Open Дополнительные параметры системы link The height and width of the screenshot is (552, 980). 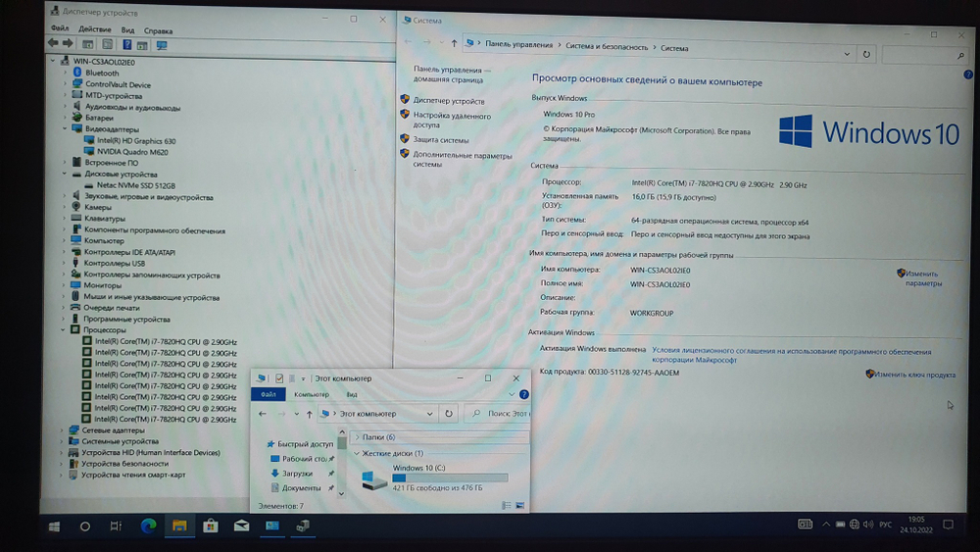tap(463, 160)
